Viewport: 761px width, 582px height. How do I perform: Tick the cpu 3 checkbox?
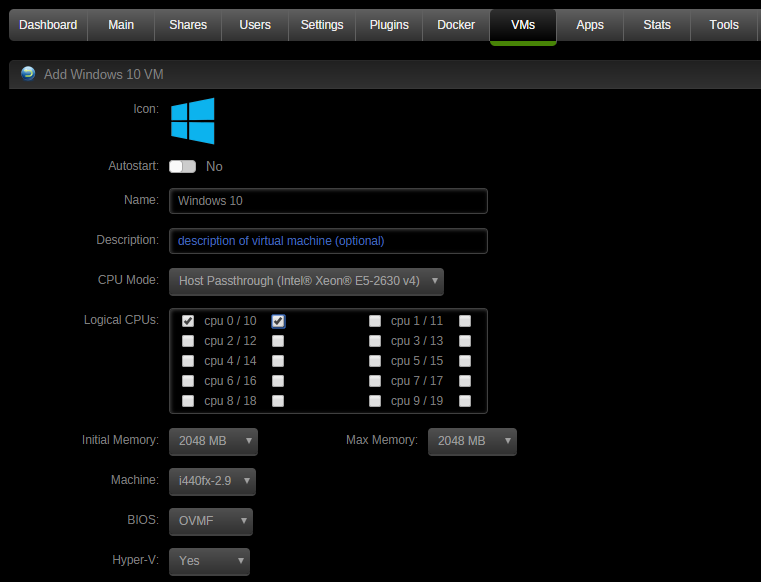(x=375, y=341)
